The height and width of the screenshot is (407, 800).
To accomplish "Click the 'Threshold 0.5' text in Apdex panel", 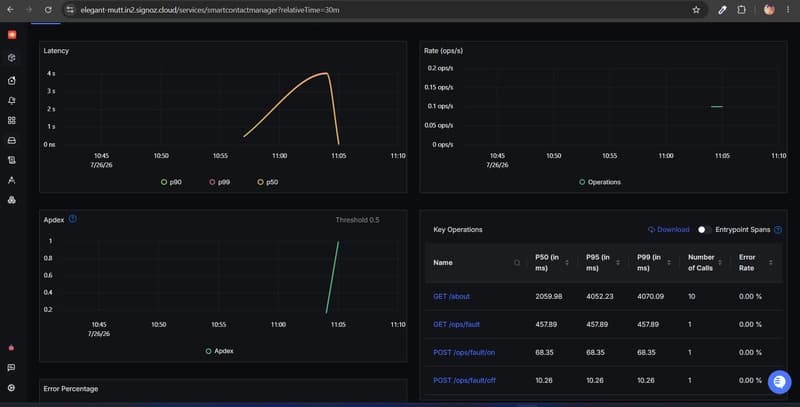I will tap(357, 220).
